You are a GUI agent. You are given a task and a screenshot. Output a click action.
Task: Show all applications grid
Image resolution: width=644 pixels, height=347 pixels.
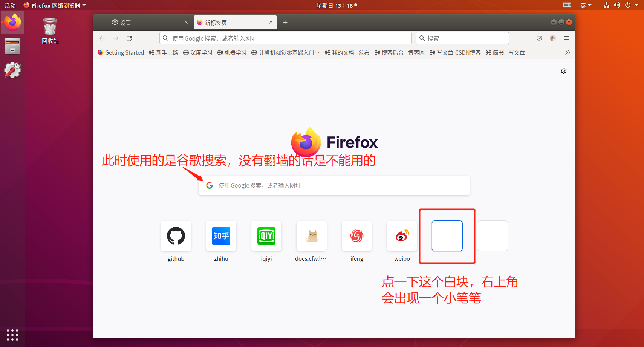tap(12, 335)
